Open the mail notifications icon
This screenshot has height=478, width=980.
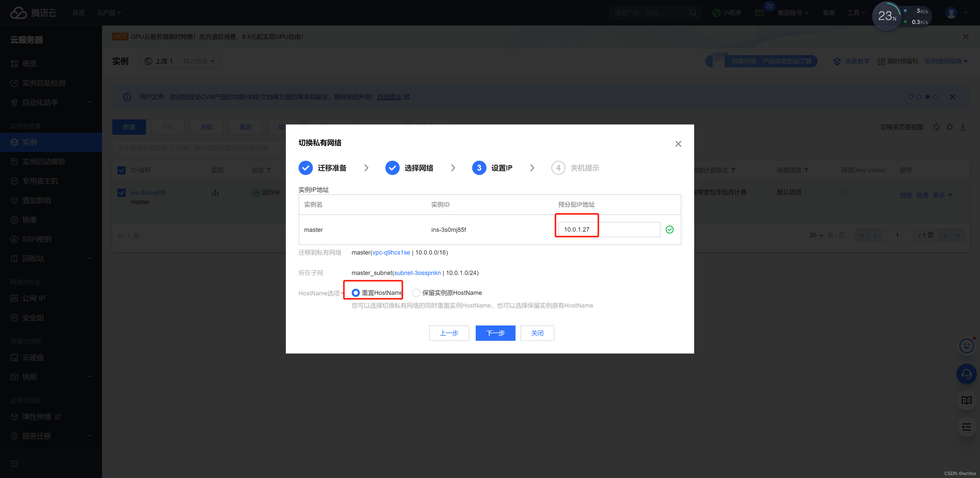coord(759,13)
